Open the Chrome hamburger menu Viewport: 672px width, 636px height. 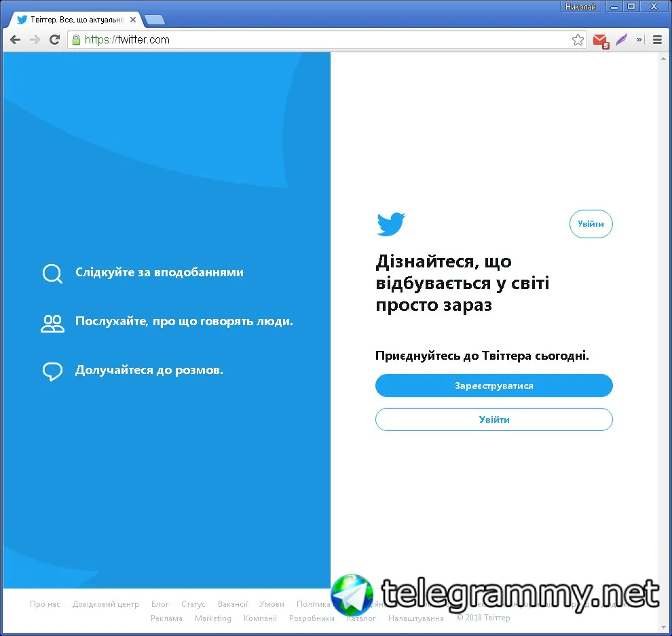[657, 40]
